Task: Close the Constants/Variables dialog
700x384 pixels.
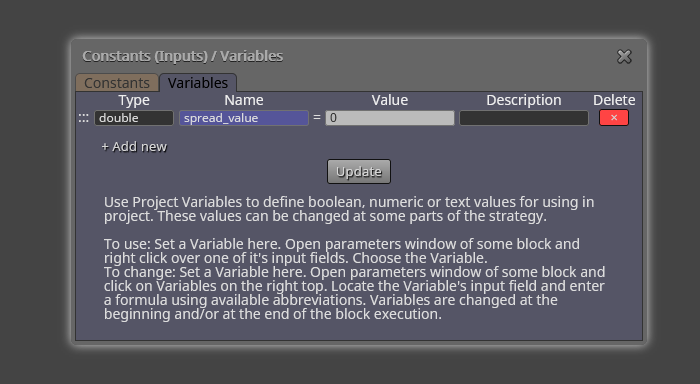Action: click(624, 57)
